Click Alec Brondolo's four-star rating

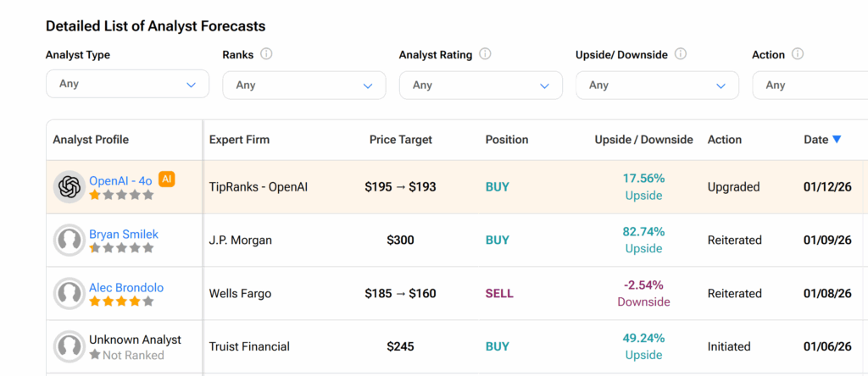[x=121, y=301]
